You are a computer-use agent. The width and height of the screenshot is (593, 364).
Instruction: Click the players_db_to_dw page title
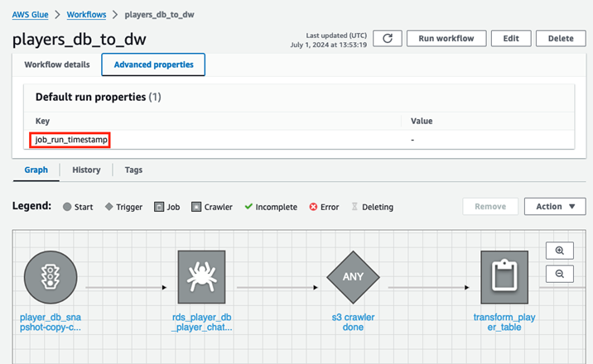coord(80,39)
